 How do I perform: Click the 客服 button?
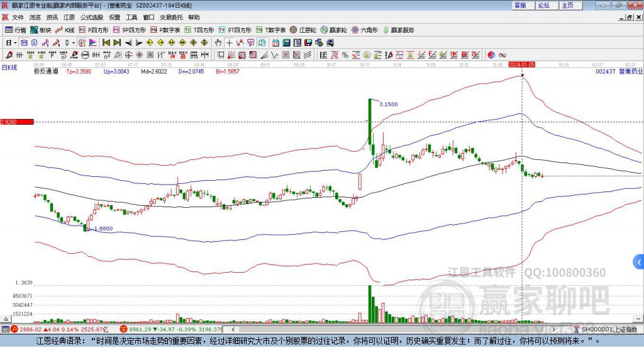(x=523, y=5)
